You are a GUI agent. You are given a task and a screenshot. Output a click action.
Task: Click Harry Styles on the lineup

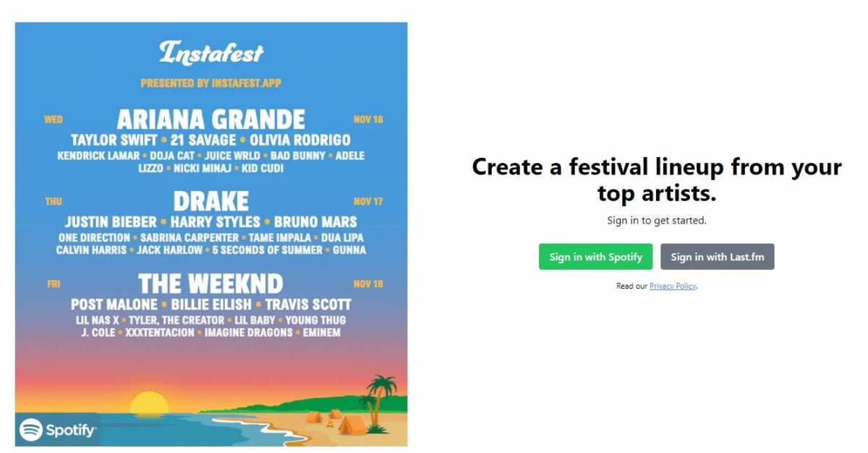point(215,222)
